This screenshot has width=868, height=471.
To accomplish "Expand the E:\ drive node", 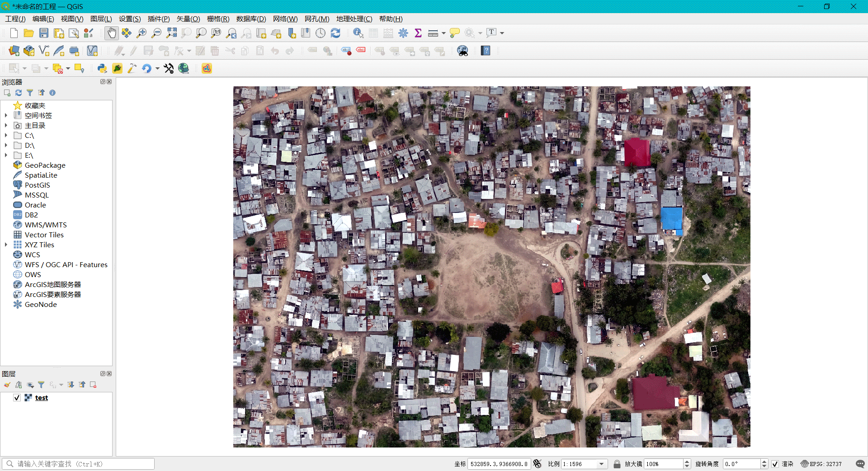I will [6, 155].
